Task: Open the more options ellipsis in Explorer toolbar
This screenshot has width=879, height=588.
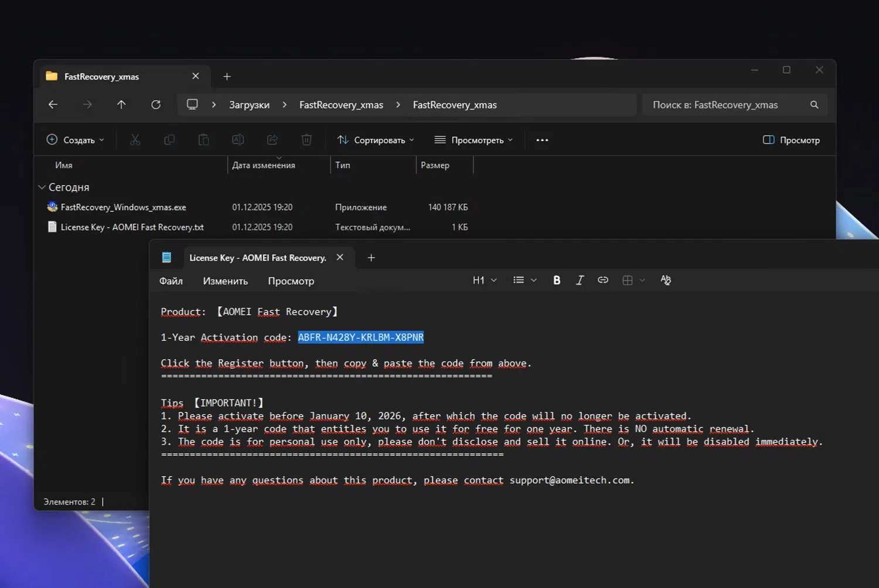Action: [x=542, y=140]
